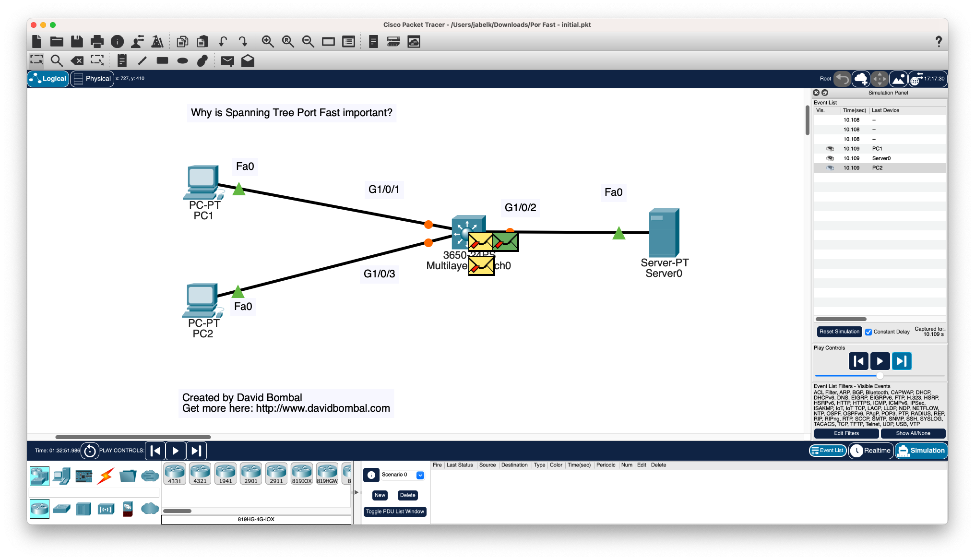975x560 pixels.
Task: Click the PC1 device
Action: pos(203,182)
